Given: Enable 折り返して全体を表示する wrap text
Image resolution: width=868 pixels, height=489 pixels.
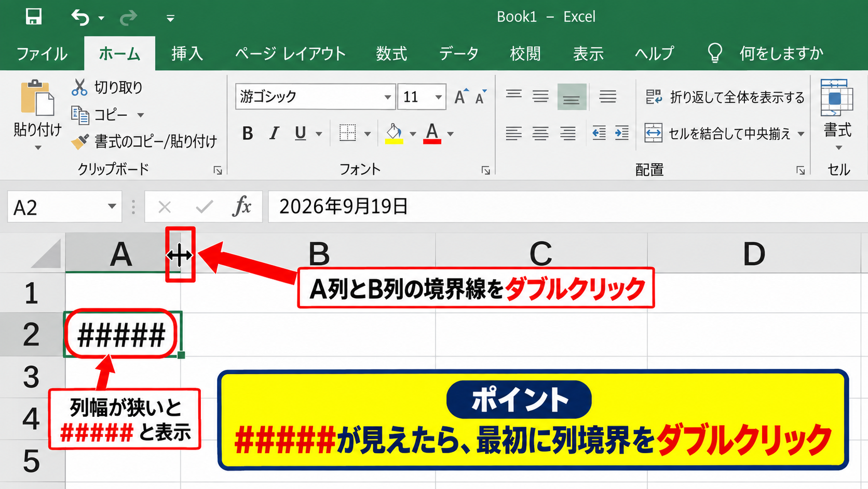Looking at the screenshot, I should click(x=725, y=97).
